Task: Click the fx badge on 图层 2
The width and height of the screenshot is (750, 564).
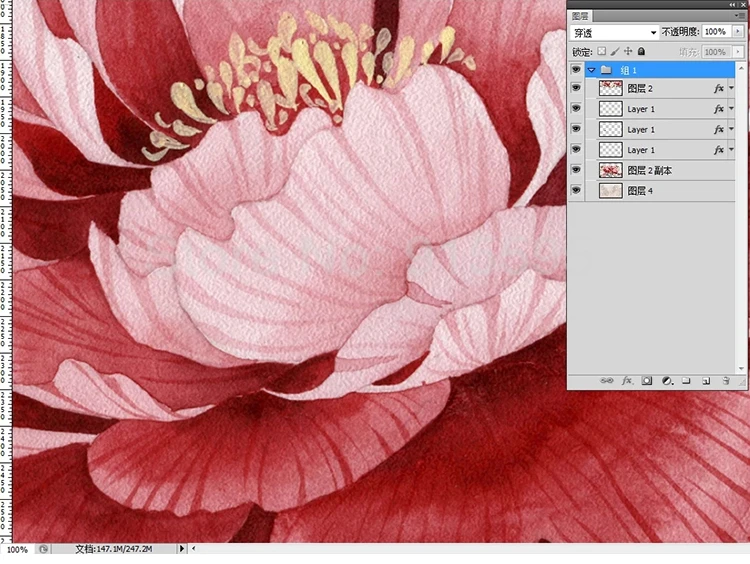Action: coord(718,88)
